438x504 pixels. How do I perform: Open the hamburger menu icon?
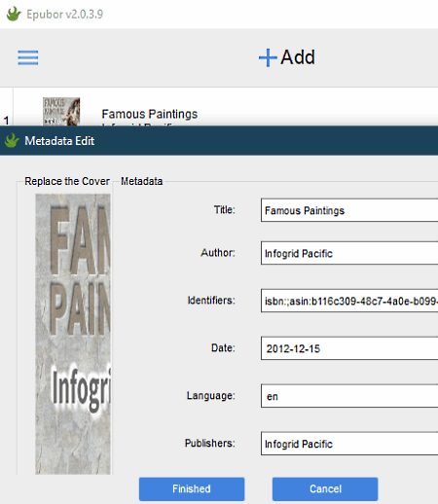coord(28,57)
